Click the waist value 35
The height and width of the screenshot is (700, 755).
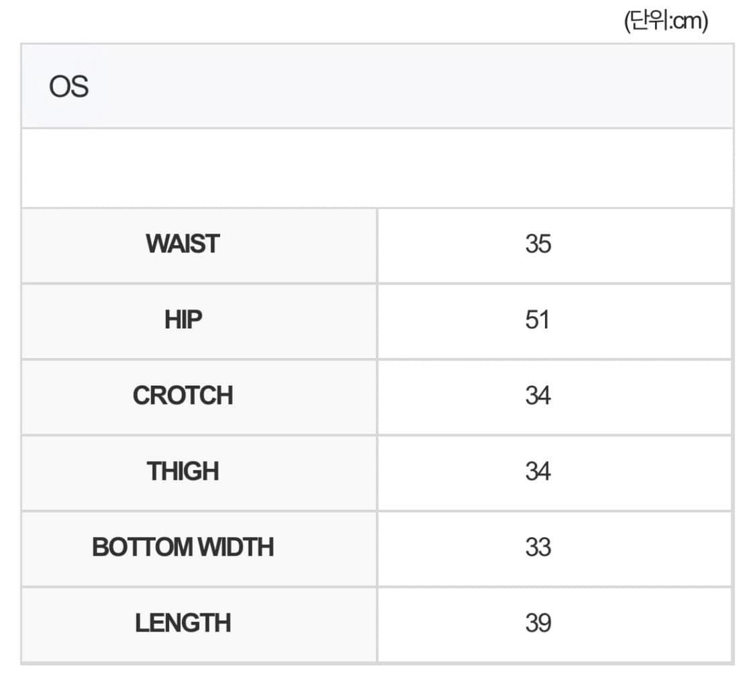(538, 244)
